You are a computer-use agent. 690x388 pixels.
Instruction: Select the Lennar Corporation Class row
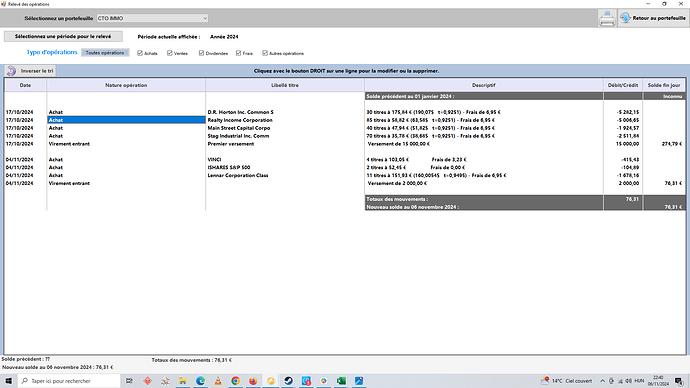[x=345, y=176]
